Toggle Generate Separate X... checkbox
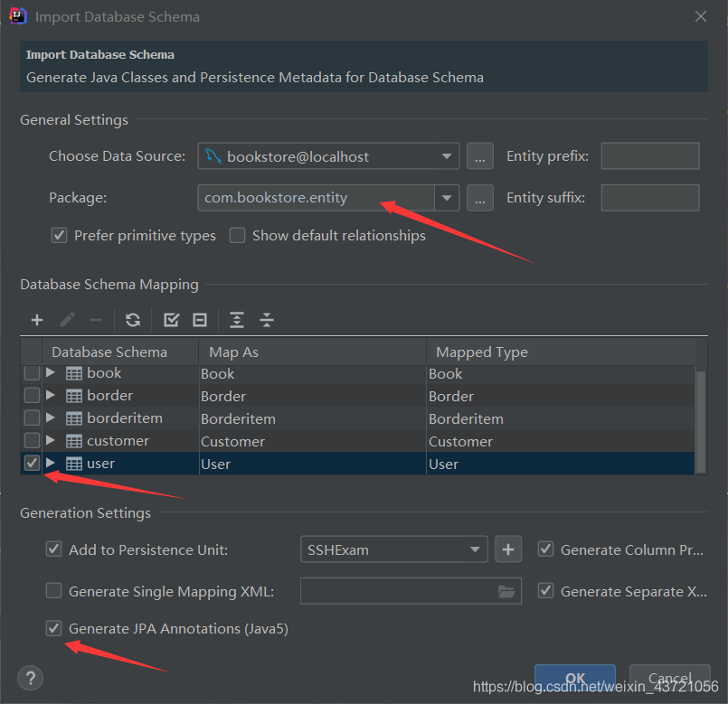The image size is (728, 704). coord(545,591)
